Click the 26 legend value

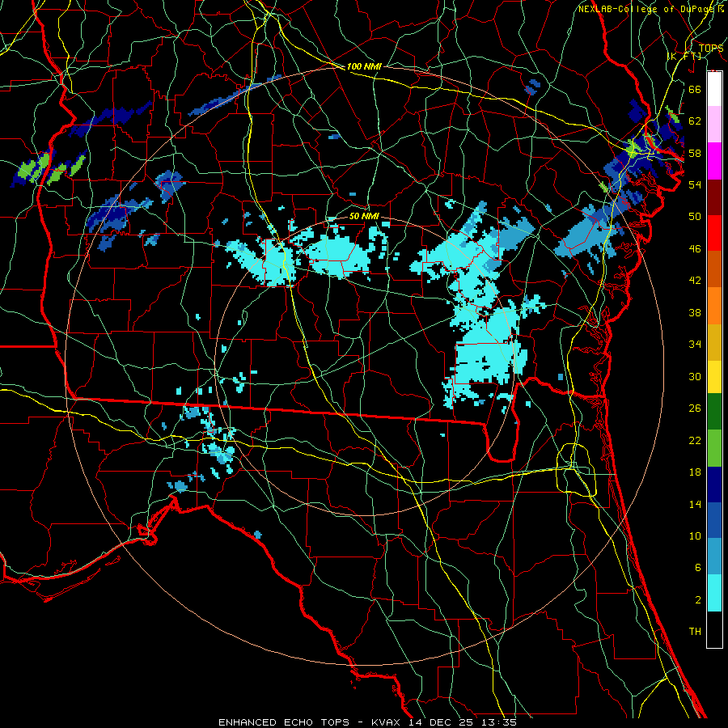(695, 408)
